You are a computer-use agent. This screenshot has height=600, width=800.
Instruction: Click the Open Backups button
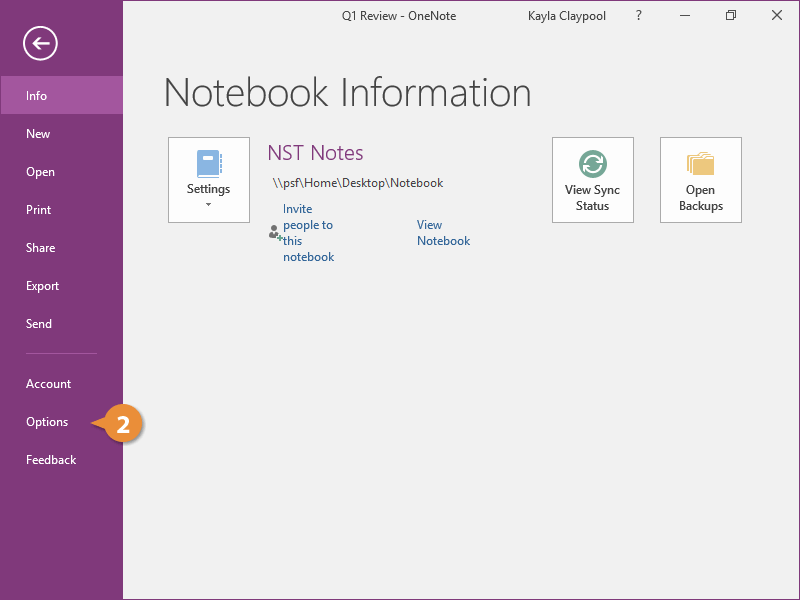click(x=701, y=180)
